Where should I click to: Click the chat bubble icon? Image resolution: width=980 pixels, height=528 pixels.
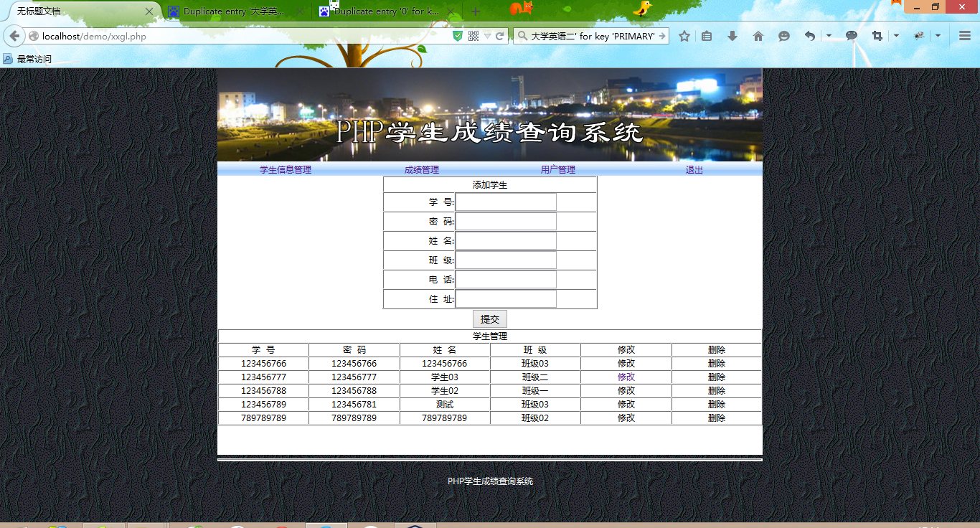tap(851, 35)
